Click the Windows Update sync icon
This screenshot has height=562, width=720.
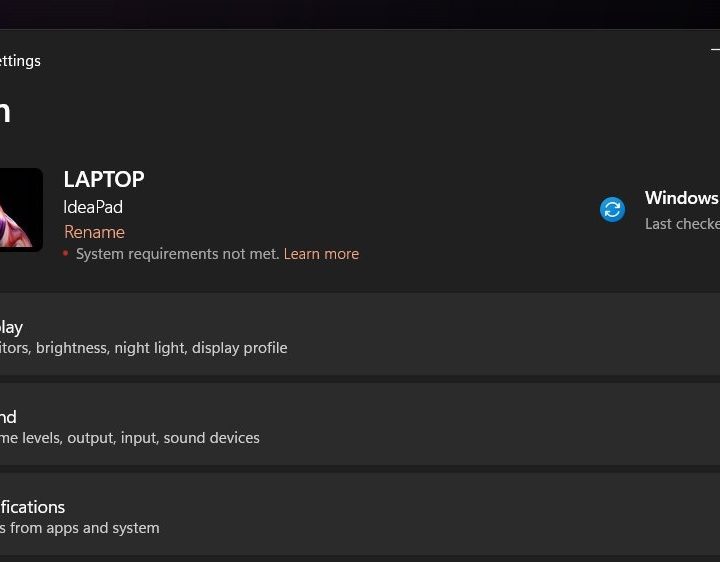coord(612,210)
